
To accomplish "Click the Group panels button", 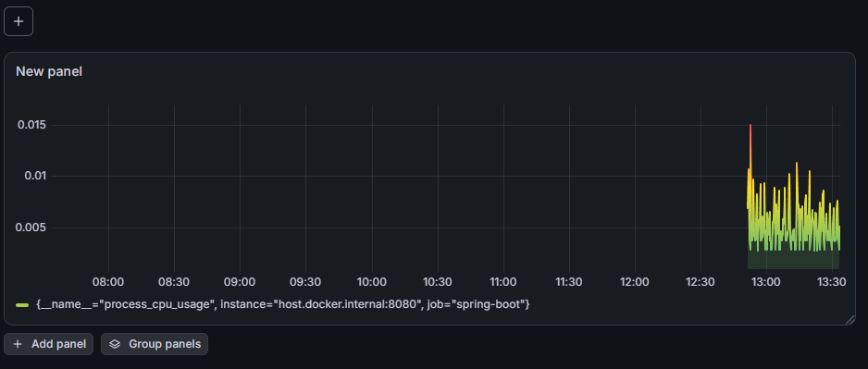I will (x=155, y=344).
